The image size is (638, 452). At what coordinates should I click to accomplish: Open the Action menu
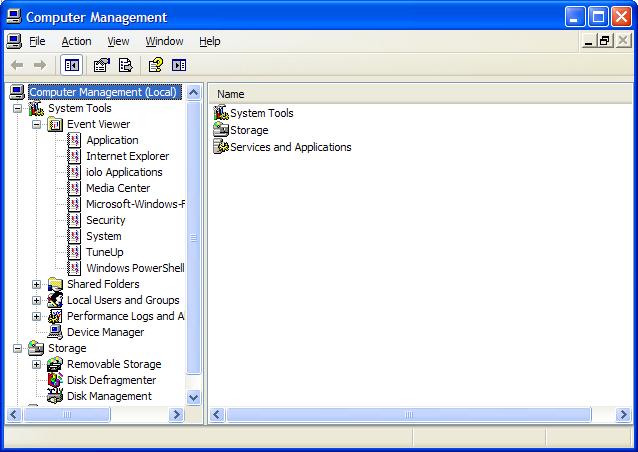click(76, 41)
